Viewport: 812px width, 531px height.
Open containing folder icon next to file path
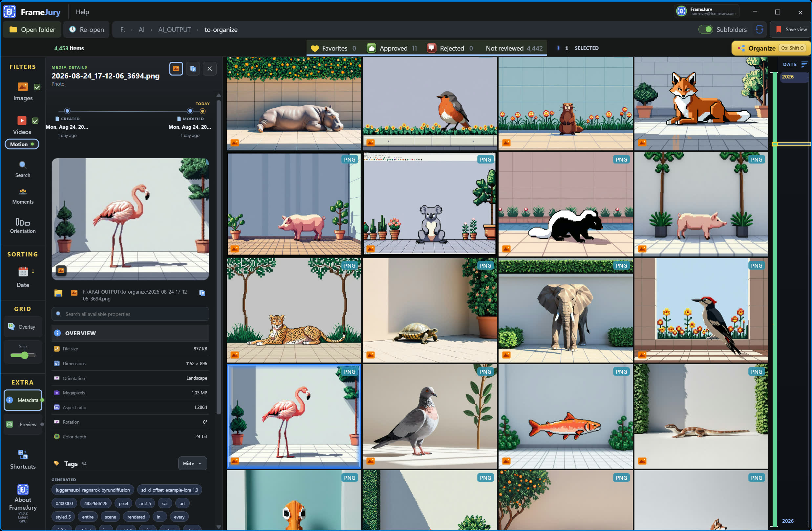pos(58,293)
